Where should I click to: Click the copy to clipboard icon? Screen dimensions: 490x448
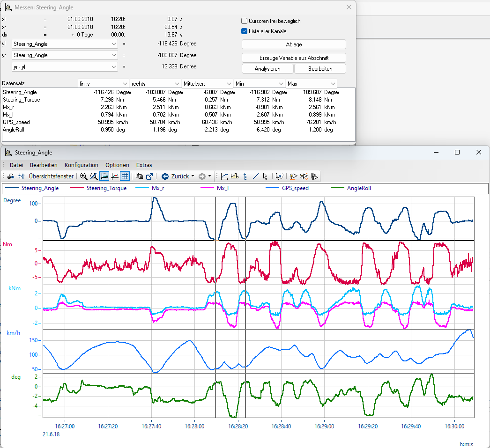point(139,176)
